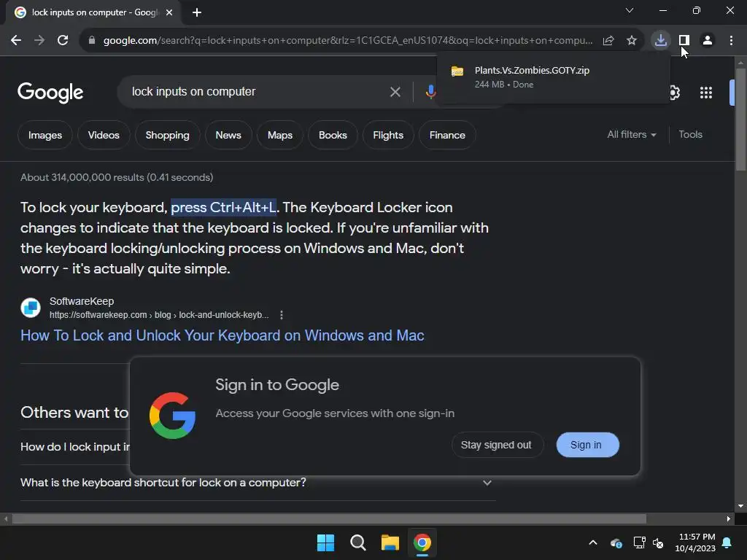Open the softwarekeep.com URL breadcrumb
The image size is (747, 560).
(159, 315)
